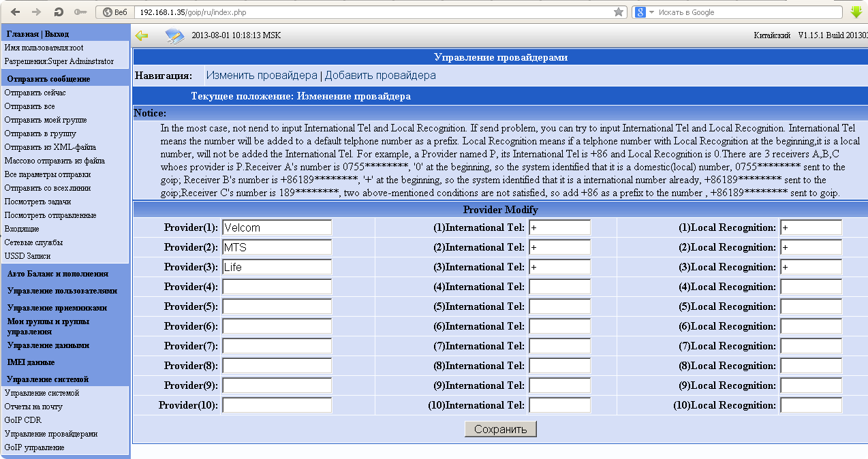
Task: Click the Сохранить button
Action: click(501, 429)
